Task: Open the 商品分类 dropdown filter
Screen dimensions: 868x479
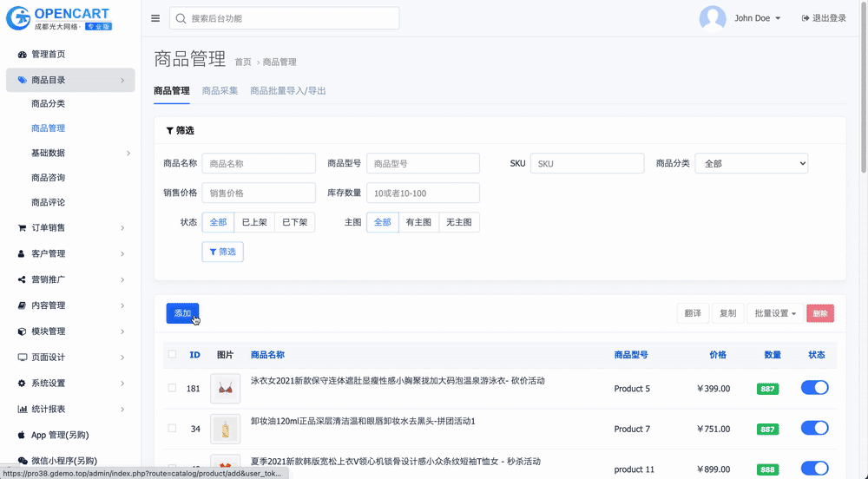Action: [x=751, y=163]
